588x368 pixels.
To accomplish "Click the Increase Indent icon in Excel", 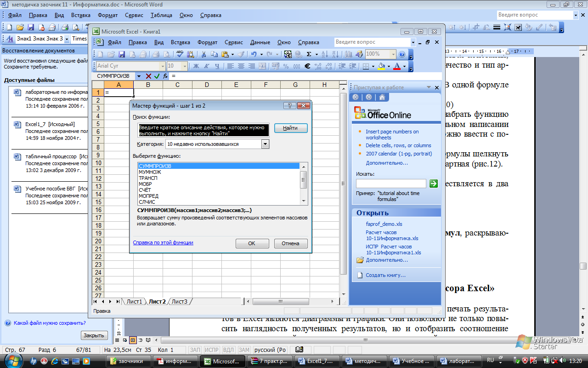I will (353, 66).
